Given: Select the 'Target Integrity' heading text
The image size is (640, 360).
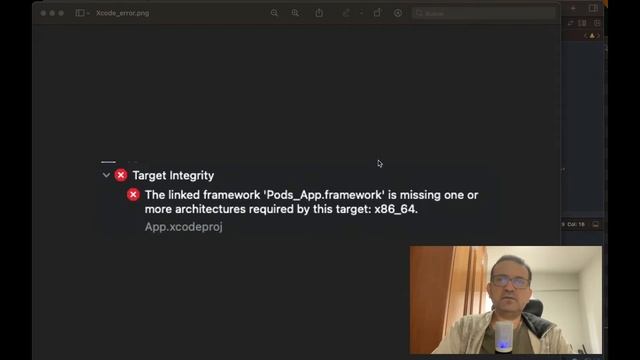Looking at the screenshot, I should (x=173, y=176).
